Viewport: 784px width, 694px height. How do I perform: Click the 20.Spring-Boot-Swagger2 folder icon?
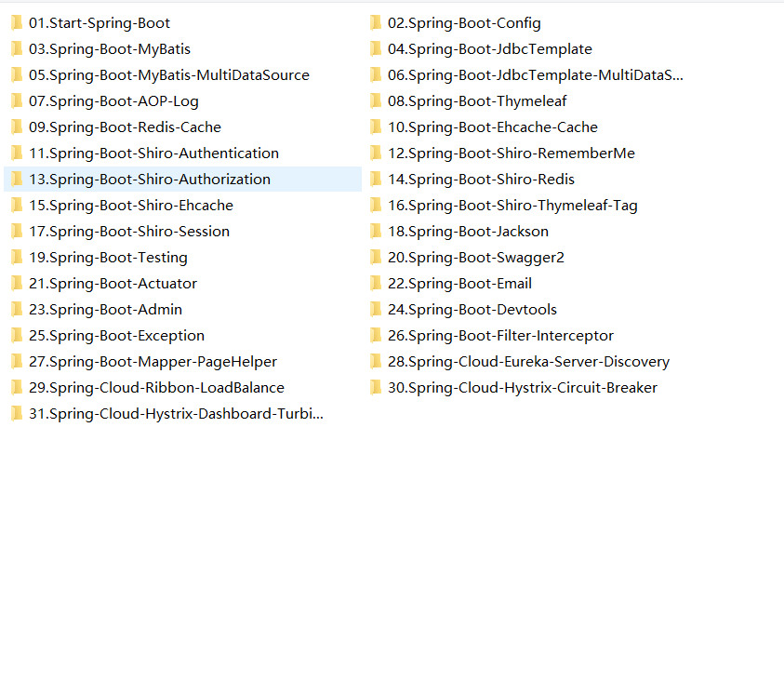click(376, 257)
